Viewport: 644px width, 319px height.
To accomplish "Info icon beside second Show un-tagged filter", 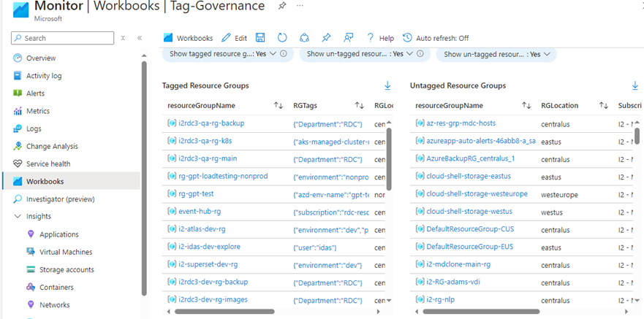I will 420,54.
